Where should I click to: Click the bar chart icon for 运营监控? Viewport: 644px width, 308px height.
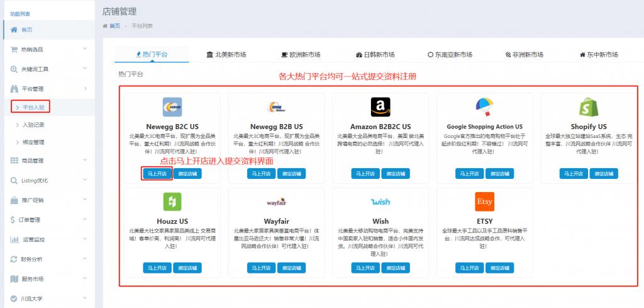[x=14, y=239]
